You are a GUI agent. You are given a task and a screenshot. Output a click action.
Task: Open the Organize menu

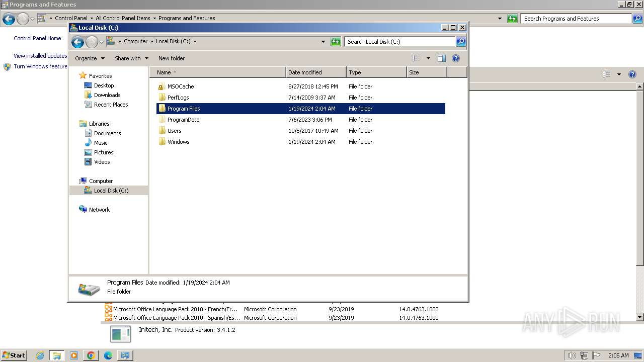pos(90,58)
